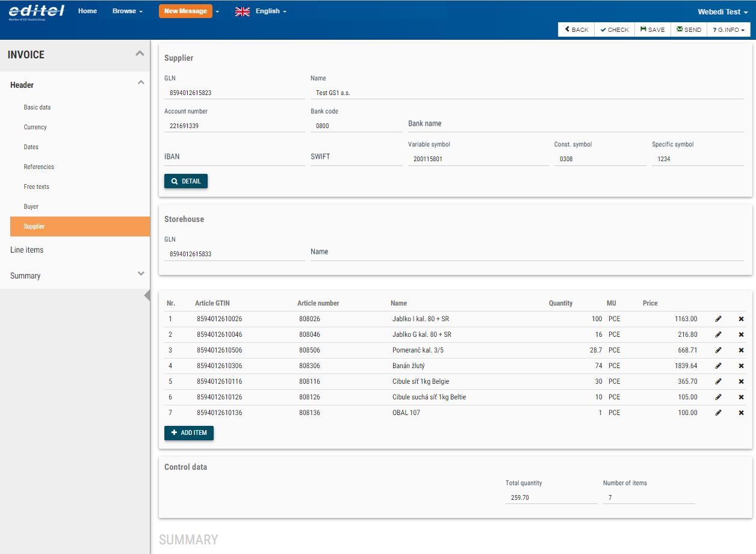Image resolution: width=756 pixels, height=554 pixels.
Task: Open the G.INFO dropdown
Action: (x=729, y=29)
